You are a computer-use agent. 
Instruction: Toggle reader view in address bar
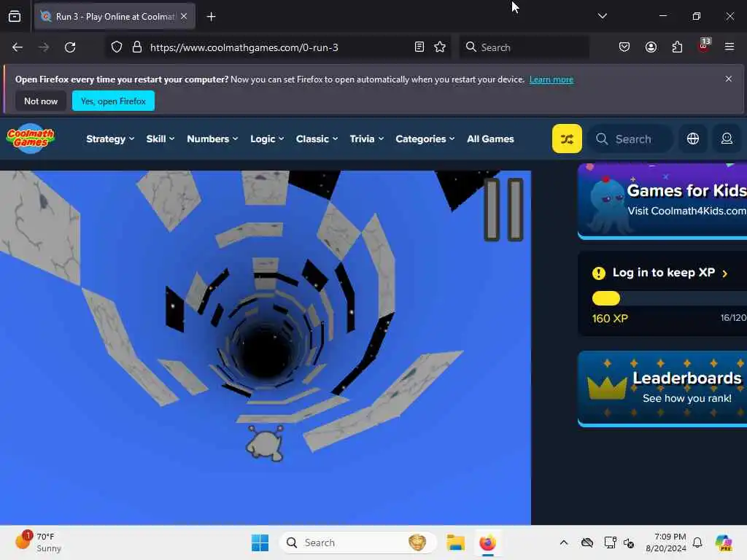419,47
